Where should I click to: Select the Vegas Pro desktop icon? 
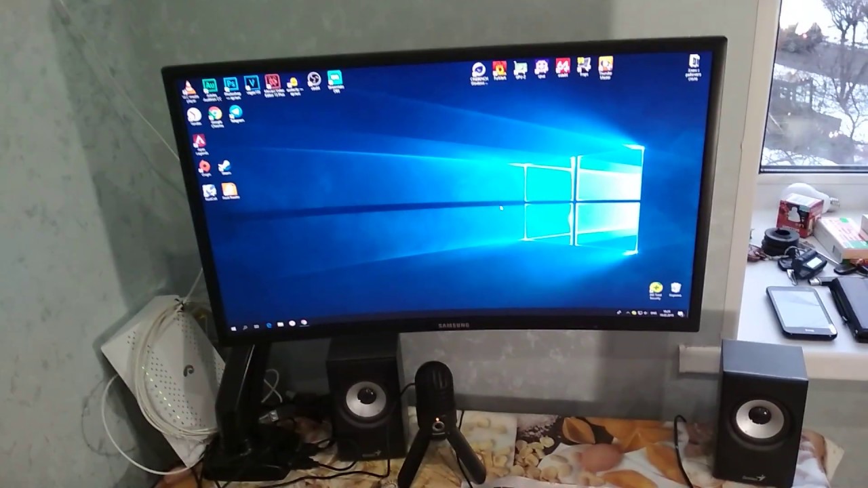[x=252, y=83]
